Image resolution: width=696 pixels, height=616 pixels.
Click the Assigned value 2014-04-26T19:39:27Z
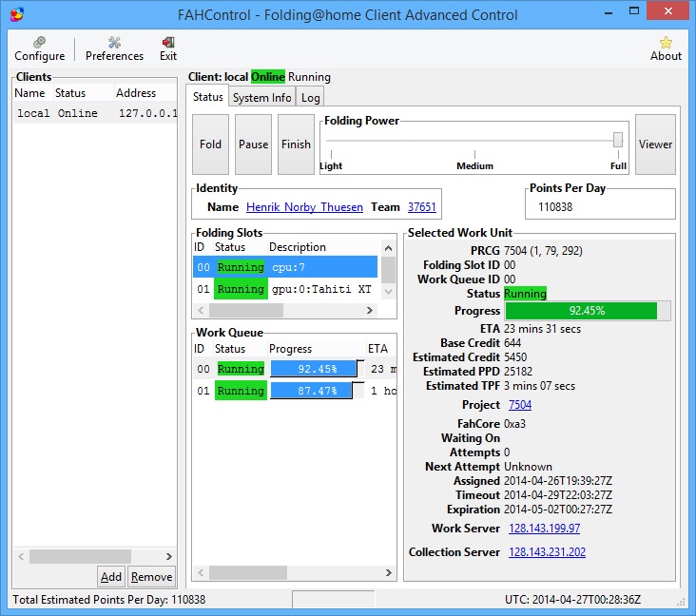(558, 481)
